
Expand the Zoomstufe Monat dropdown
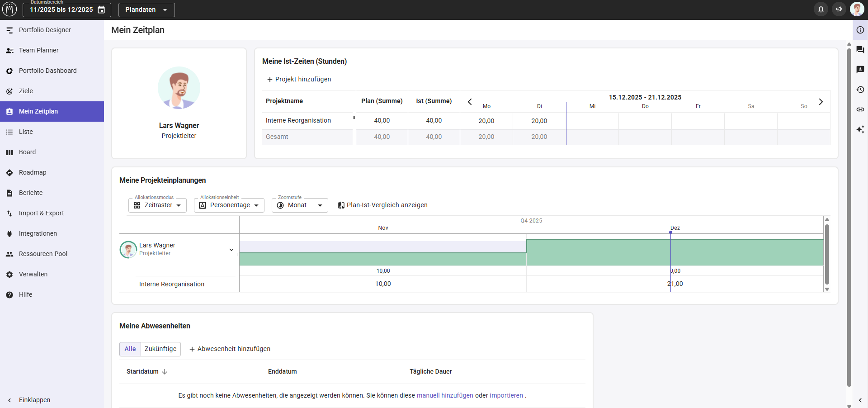click(300, 205)
